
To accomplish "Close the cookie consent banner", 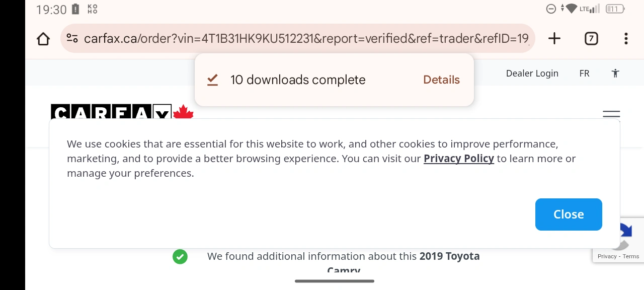I will pos(569,214).
